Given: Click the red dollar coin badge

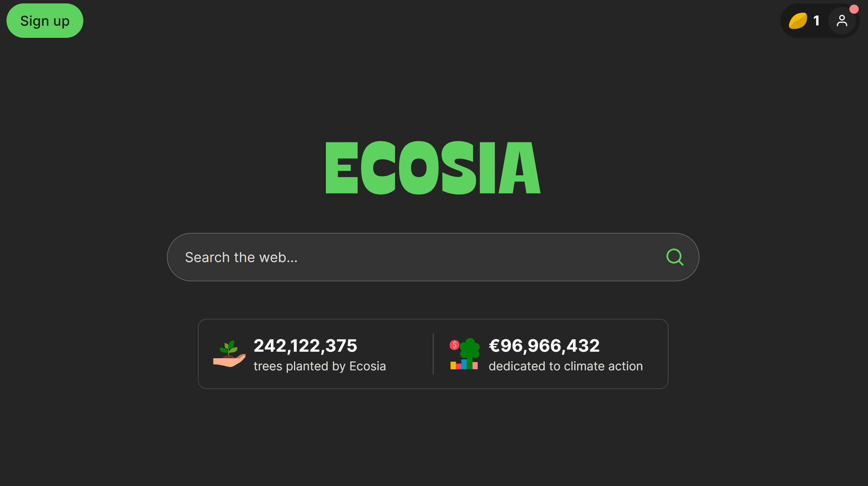Looking at the screenshot, I should click(x=454, y=345).
